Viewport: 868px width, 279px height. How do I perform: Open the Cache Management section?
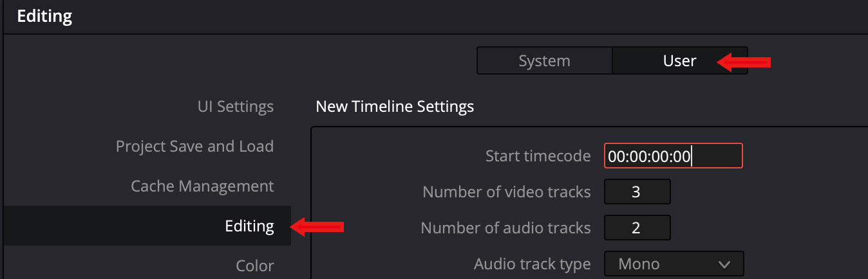point(202,186)
